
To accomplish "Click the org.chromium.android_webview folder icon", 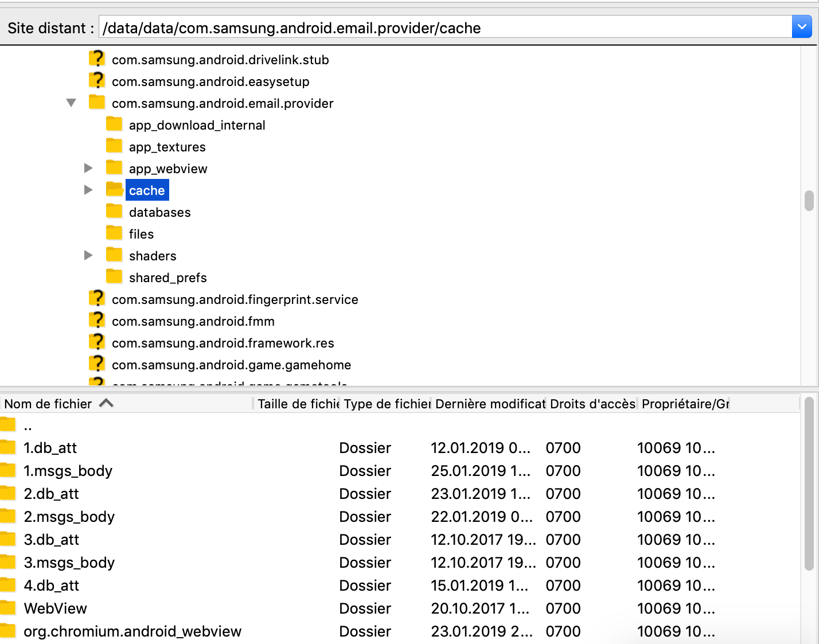I will [x=8, y=631].
